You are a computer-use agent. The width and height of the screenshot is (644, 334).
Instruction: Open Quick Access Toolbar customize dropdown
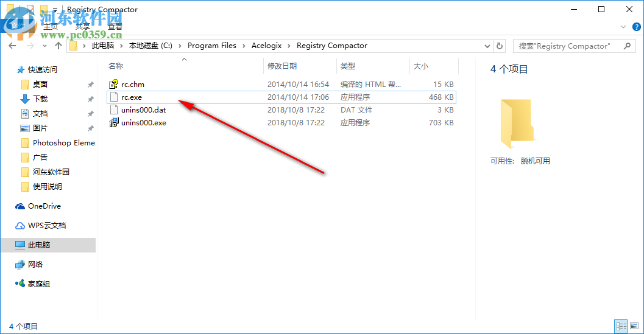coord(55,10)
